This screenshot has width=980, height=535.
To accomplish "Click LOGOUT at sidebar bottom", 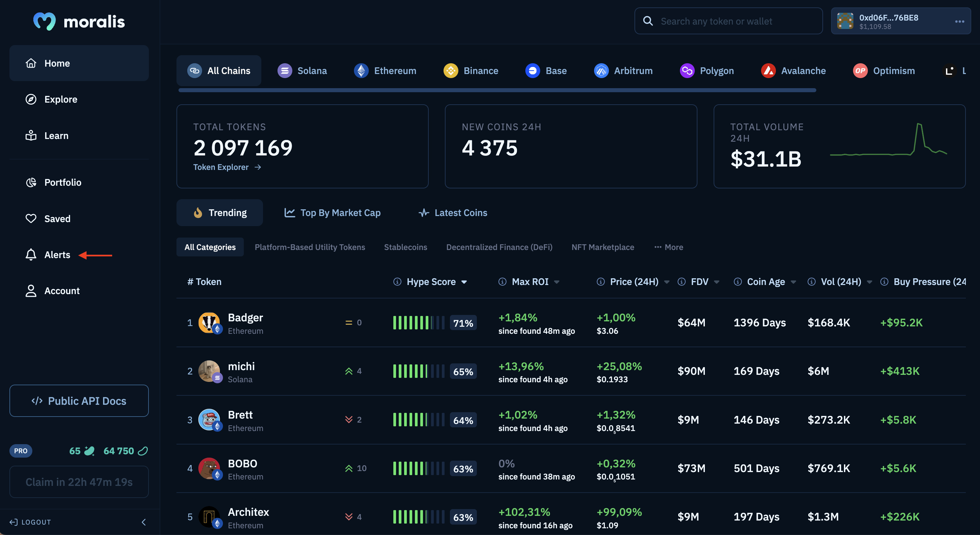I will click(30, 522).
